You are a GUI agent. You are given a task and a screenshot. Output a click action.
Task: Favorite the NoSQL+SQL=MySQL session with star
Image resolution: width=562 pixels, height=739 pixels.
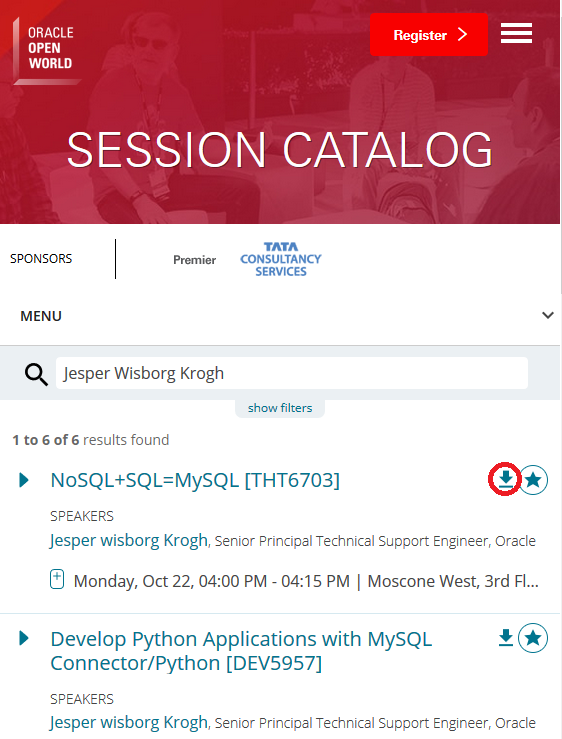[533, 480]
